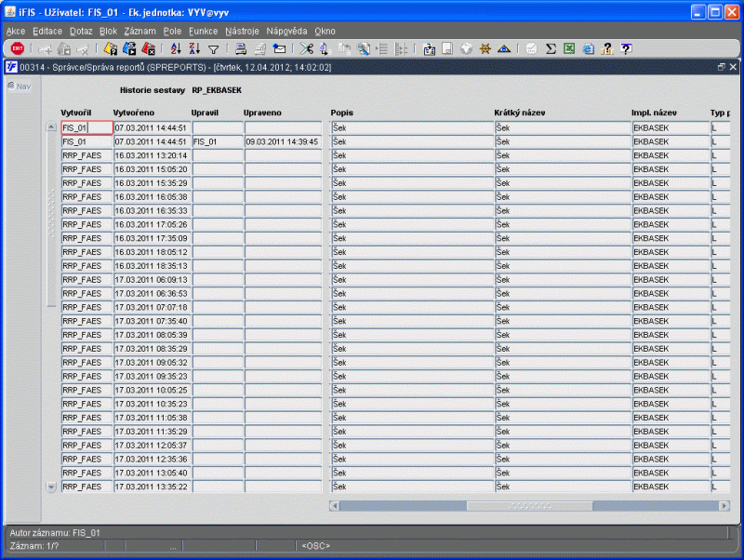Screen dimensions: 744x560
Task: Click the triangle ruler icon
Action: [504, 48]
